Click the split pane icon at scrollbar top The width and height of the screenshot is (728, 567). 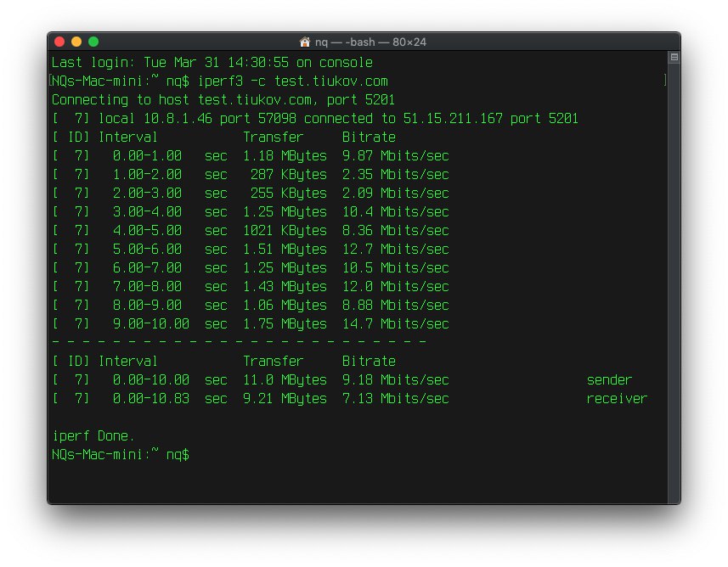point(674,57)
